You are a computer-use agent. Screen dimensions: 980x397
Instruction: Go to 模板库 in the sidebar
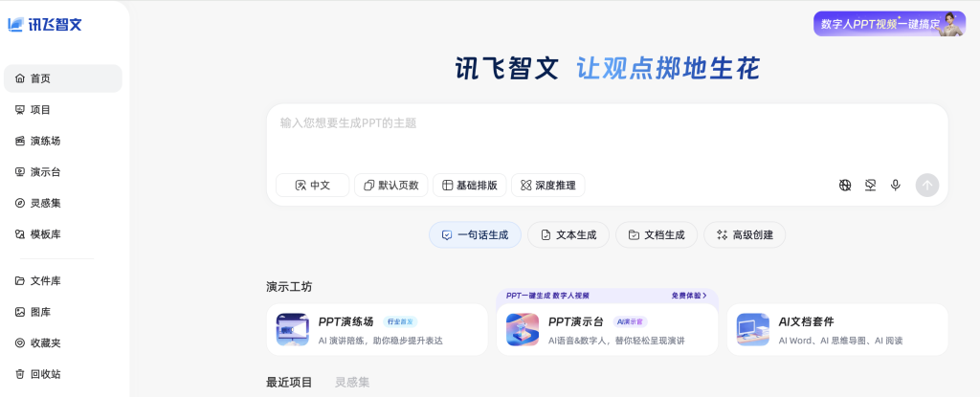(45, 234)
